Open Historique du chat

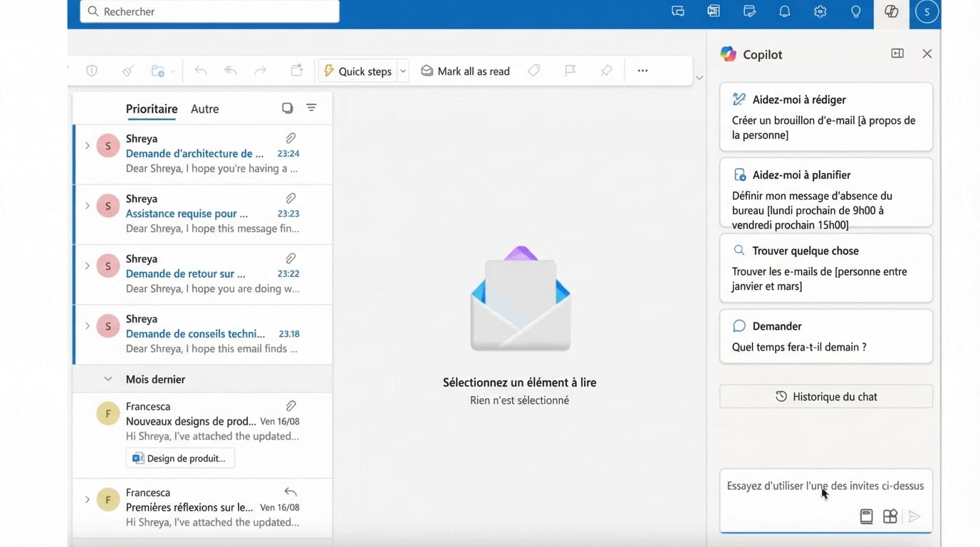tap(825, 397)
